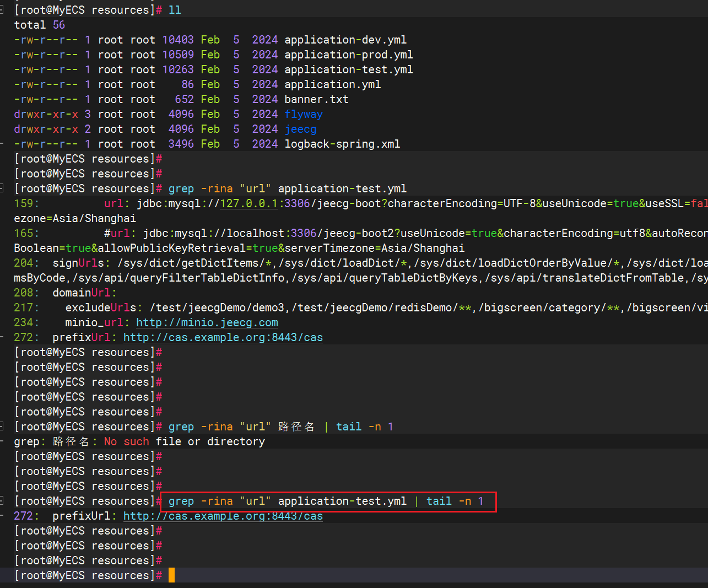Click the logback-spring.xml file name
The image size is (708, 588).
[x=342, y=144]
